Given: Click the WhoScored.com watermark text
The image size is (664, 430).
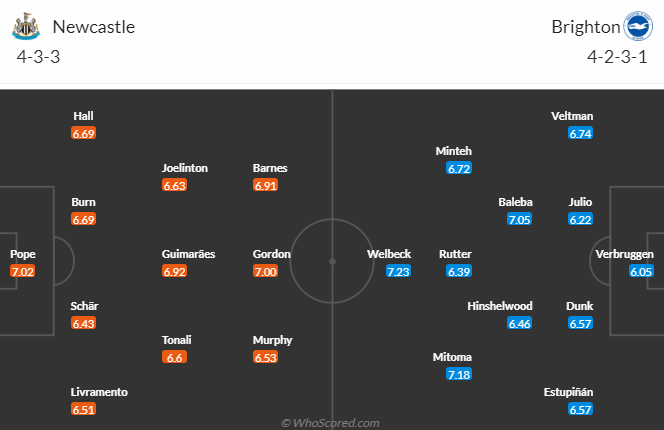Looking at the screenshot, I should tap(331, 423).
